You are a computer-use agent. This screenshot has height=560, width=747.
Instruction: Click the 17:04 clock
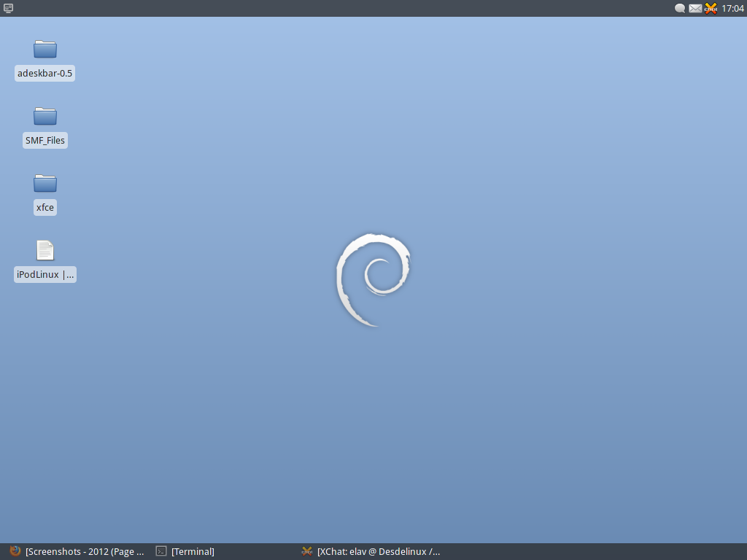point(732,8)
